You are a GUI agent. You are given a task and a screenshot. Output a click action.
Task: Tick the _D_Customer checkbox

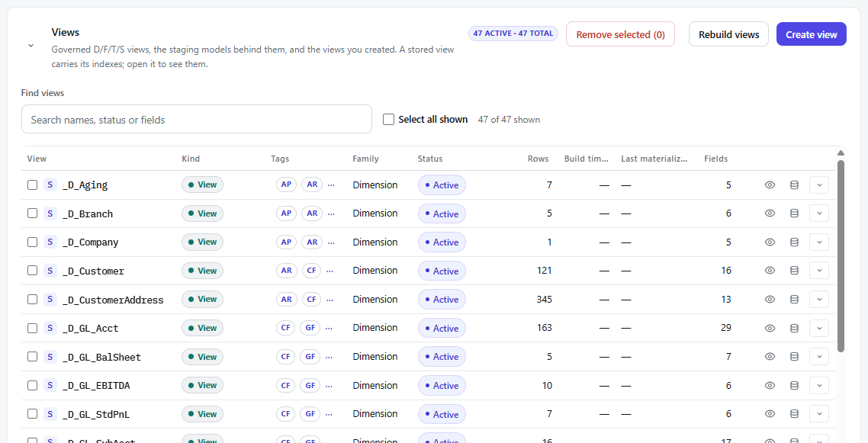click(33, 271)
